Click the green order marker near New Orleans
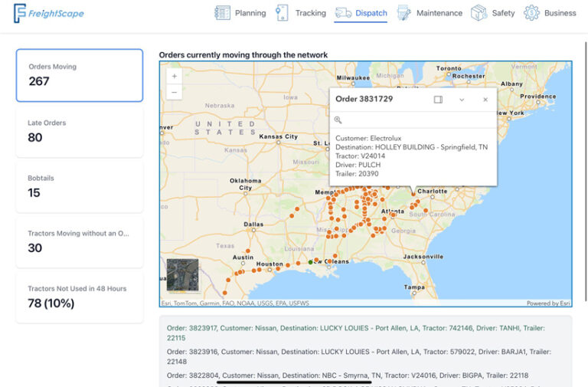Image resolution: width=588 pixels, height=387 pixels. (311, 262)
